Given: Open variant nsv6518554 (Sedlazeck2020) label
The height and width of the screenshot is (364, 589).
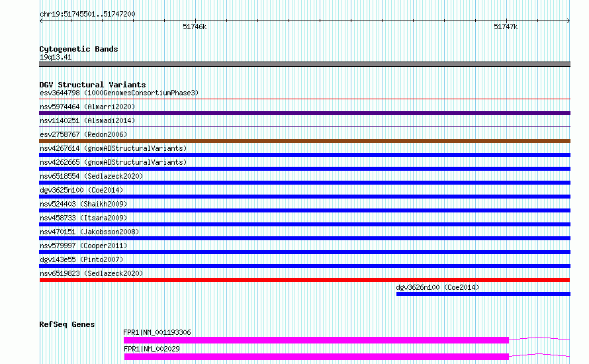Looking at the screenshot, I should (x=91, y=176).
